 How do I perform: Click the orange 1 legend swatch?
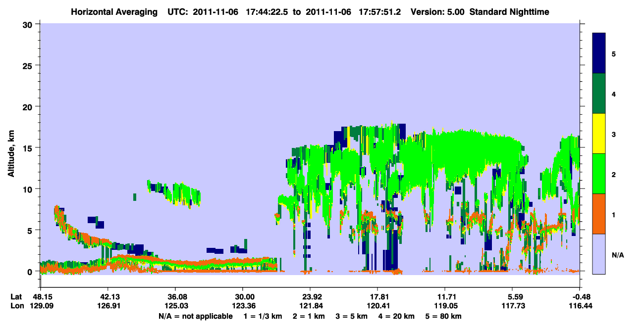(599, 214)
